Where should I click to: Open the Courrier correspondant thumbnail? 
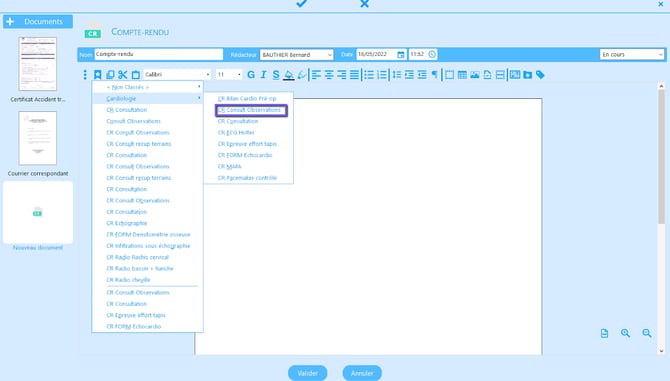38,138
